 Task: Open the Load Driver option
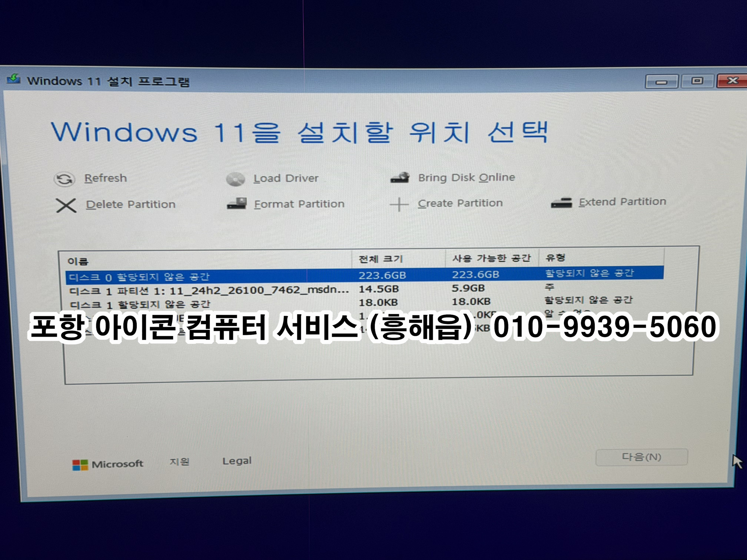tap(286, 178)
